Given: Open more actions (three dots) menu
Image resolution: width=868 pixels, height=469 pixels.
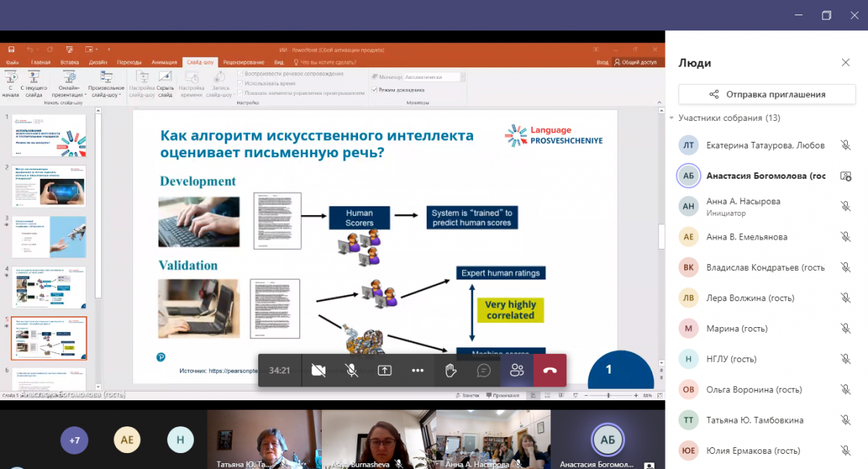Looking at the screenshot, I should (x=417, y=370).
